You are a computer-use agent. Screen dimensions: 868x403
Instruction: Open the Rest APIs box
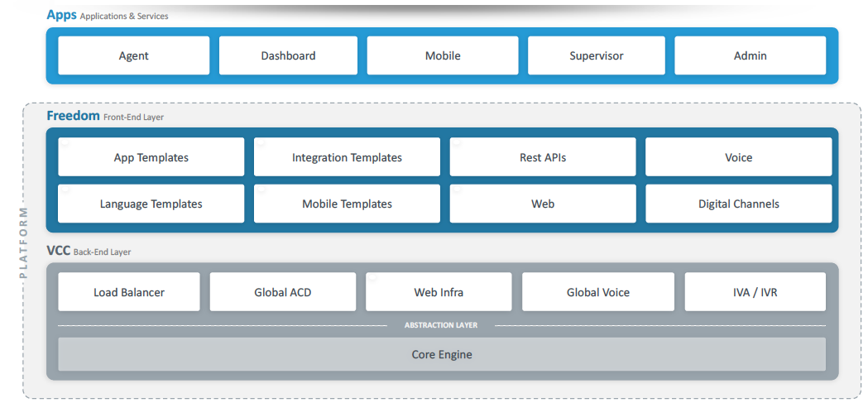(x=543, y=157)
